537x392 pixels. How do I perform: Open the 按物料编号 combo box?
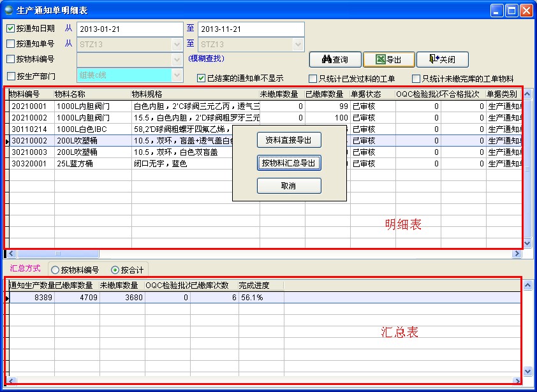(x=177, y=59)
